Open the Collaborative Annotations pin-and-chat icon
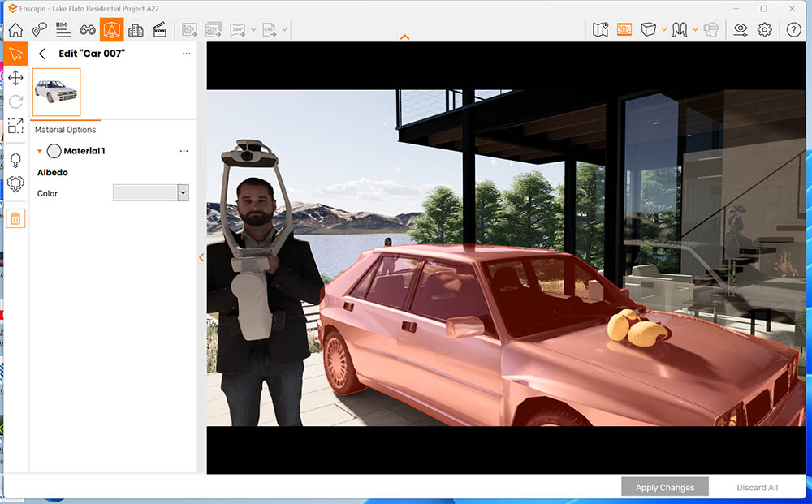 (x=39, y=30)
